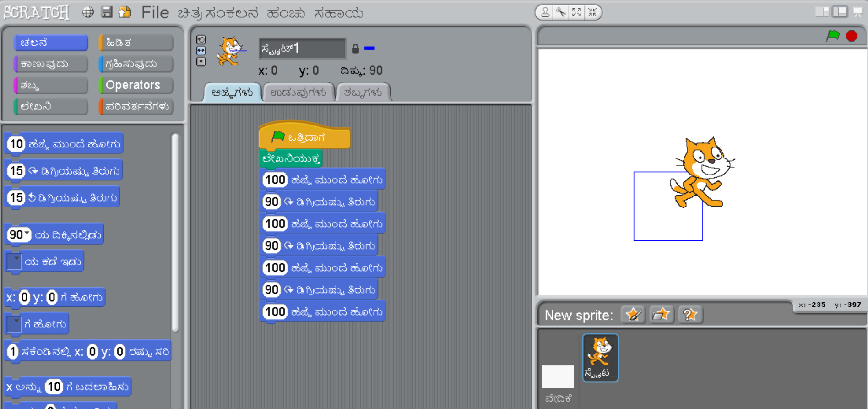Open the File menu
Screen dimensions: 868x409
tap(155, 13)
